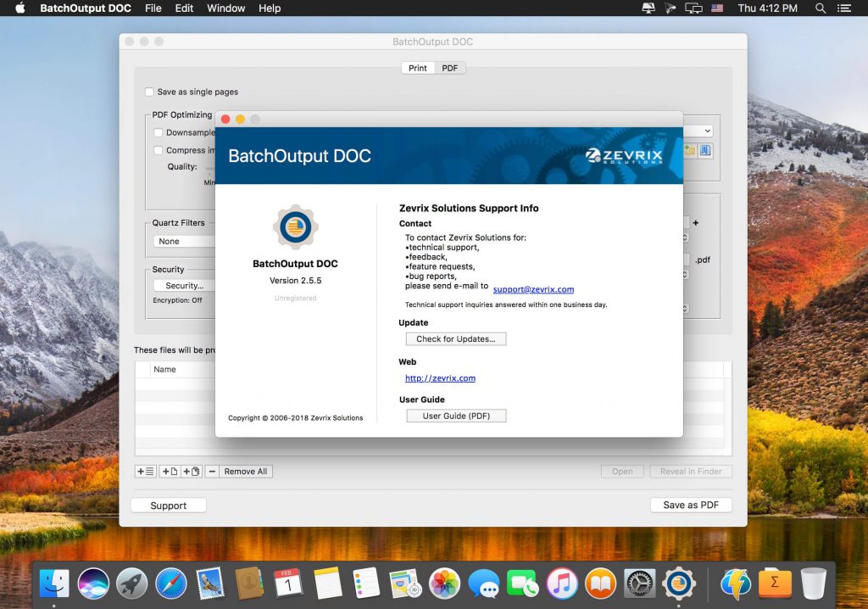
Task: Open the new output folder icon
Action: [690, 149]
